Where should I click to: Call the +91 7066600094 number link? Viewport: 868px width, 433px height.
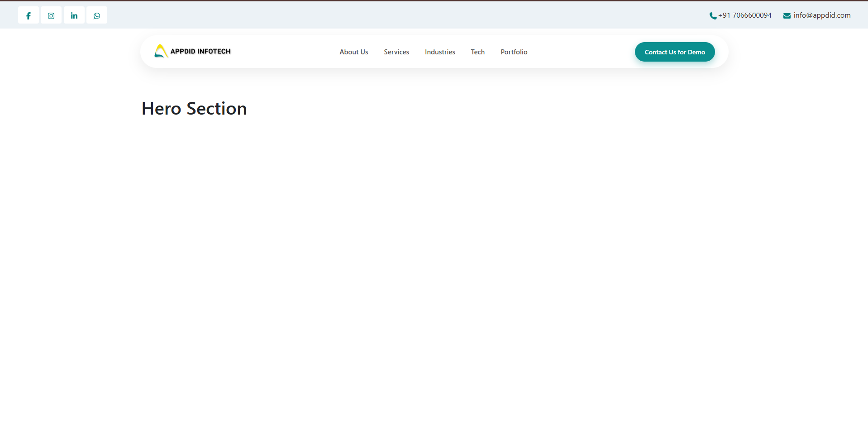point(744,15)
